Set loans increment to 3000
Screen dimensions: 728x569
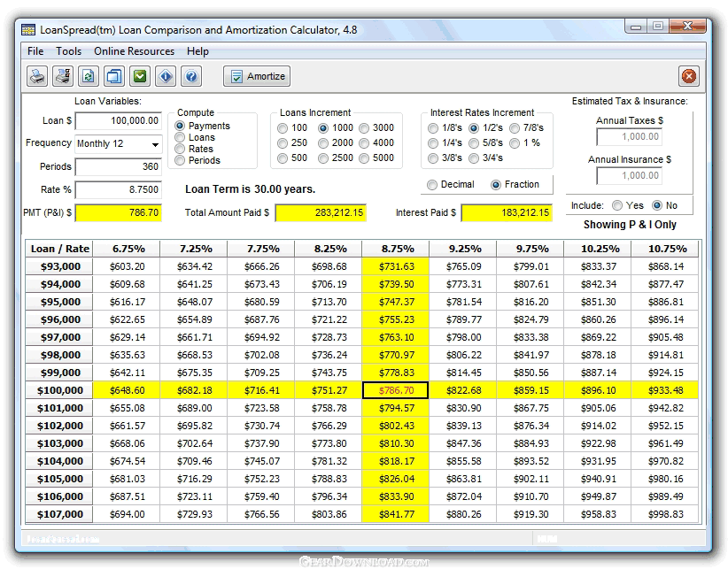click(364, 128)
